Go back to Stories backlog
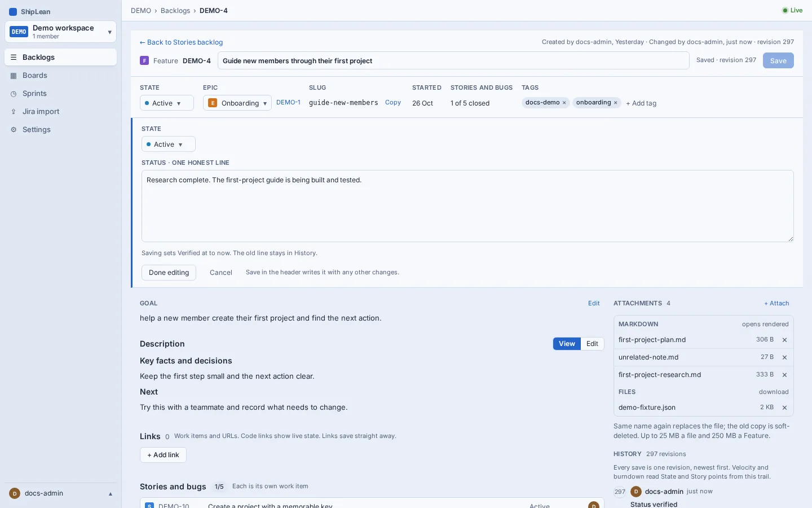 coord(181,42)
